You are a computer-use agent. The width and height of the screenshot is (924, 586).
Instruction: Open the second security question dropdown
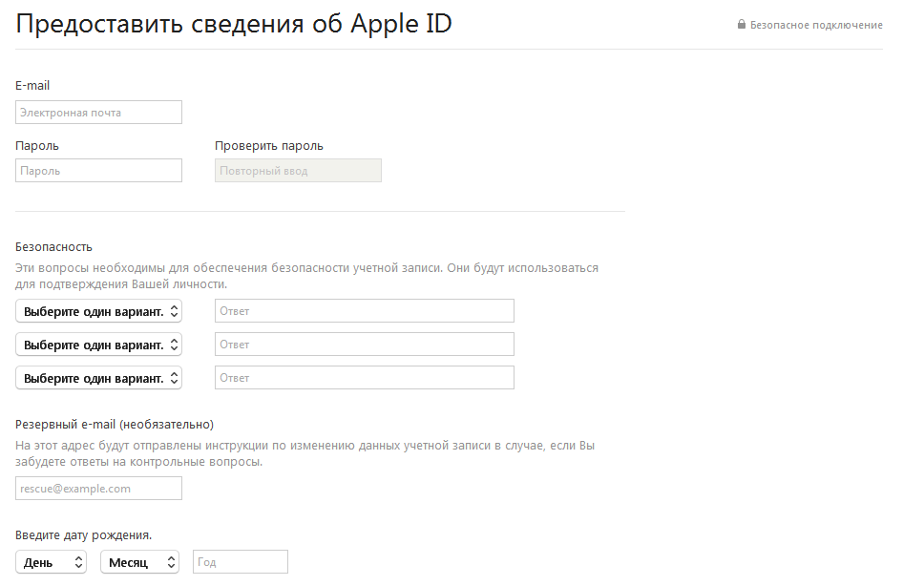pyautogui.click(x=98, y=345)
